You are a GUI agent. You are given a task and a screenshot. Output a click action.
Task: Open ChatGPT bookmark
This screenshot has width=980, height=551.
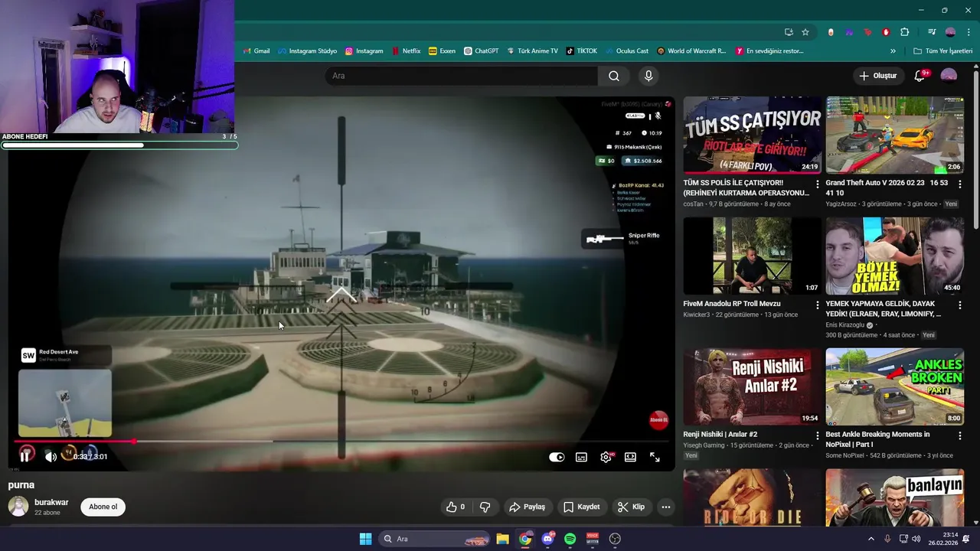(x=481, y=51)
